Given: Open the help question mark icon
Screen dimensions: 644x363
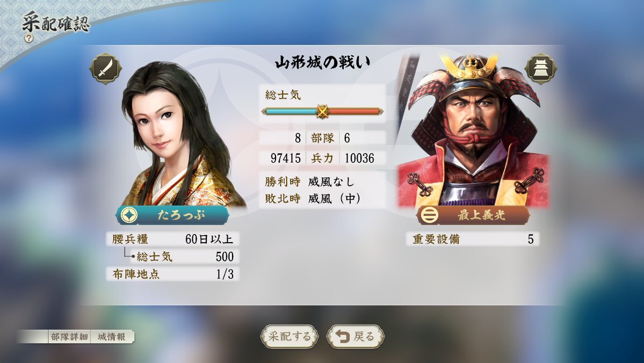Looking at the screenshot, I should (29, 38).
